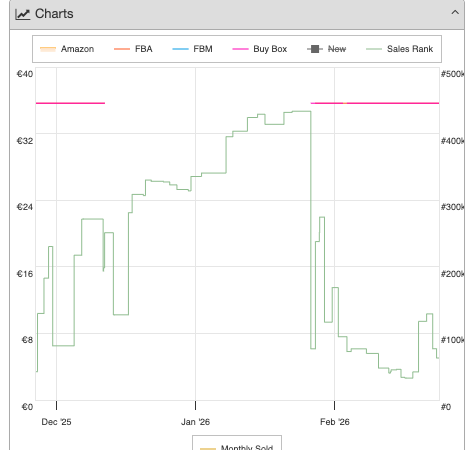474x450 pixels.
Task: Click the Jan '26 axis label
Action: click(195, 422)
